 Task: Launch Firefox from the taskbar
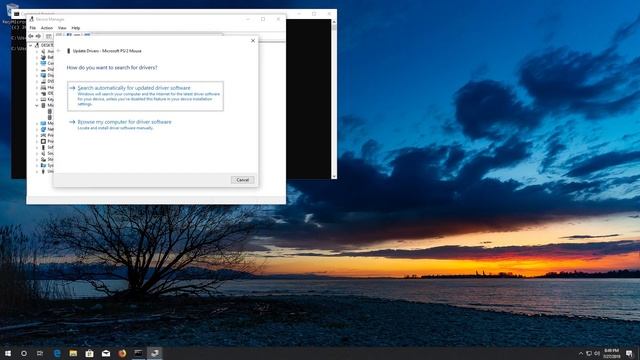122,353
